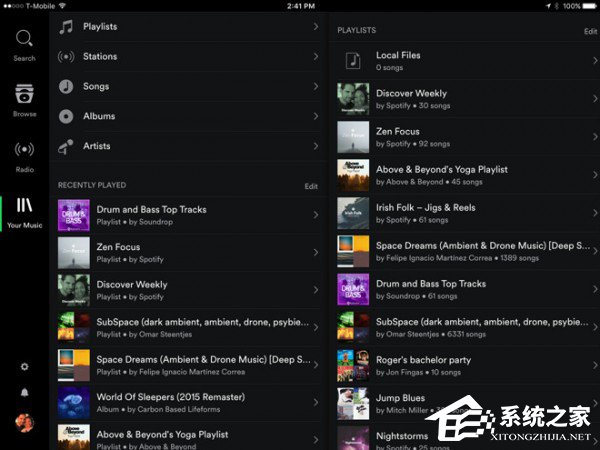This screenshot has height=450, width=600.
Task: Open SubSpace cover in Recently Played
Action: point(74,328)
